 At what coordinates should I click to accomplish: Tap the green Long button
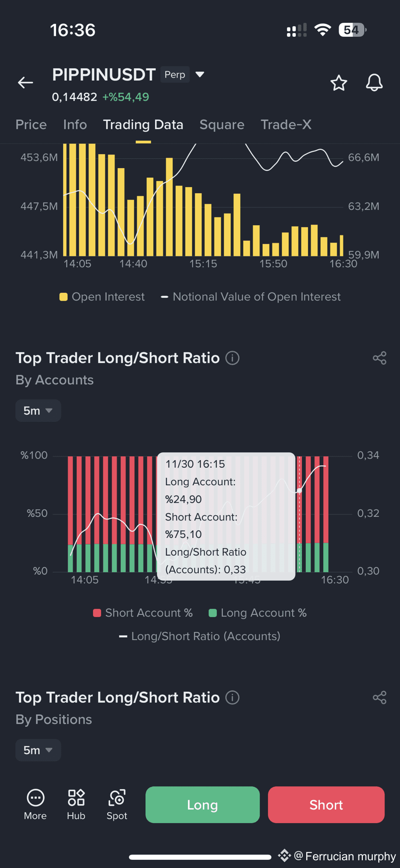click(202, 805)
